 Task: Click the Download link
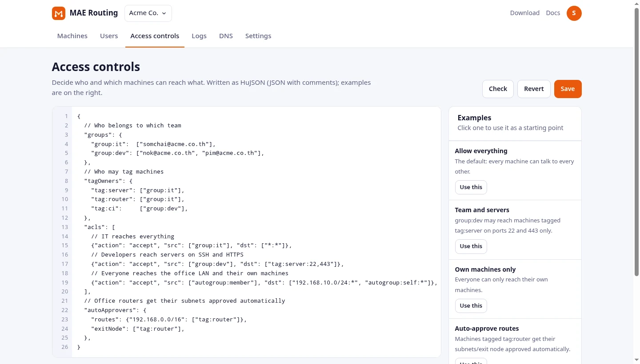(x=524, y=13)
